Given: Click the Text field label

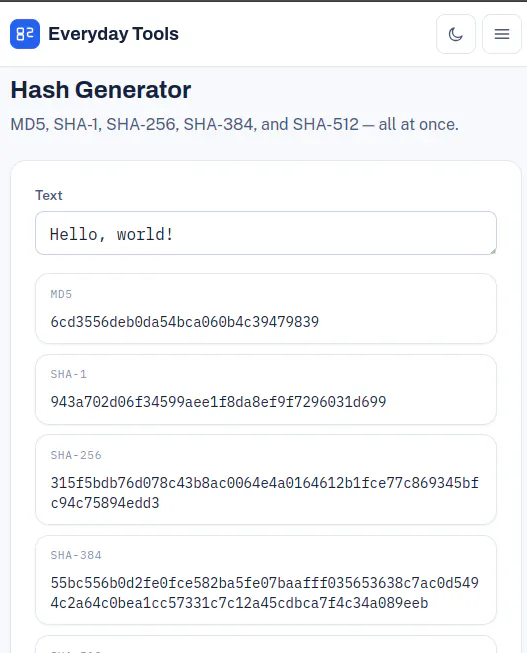Looking at the screenshot, I should [49, 195].
